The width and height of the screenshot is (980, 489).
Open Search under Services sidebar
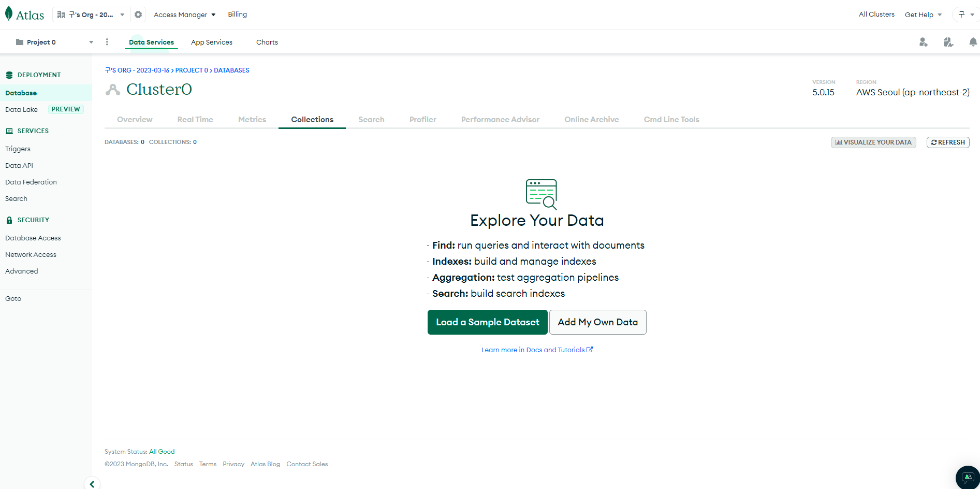pyautogui.click(x=16, y=199)
